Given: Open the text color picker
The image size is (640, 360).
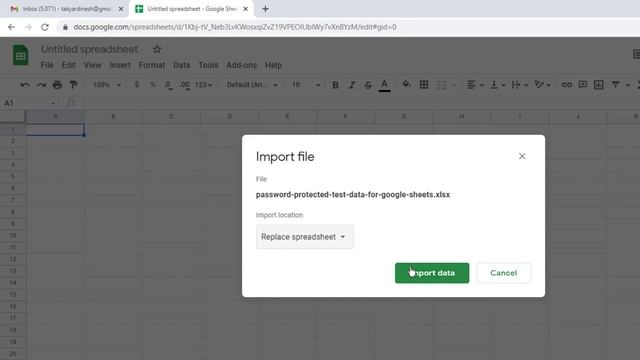Looking at the screenshot, I should click(384, 85).
